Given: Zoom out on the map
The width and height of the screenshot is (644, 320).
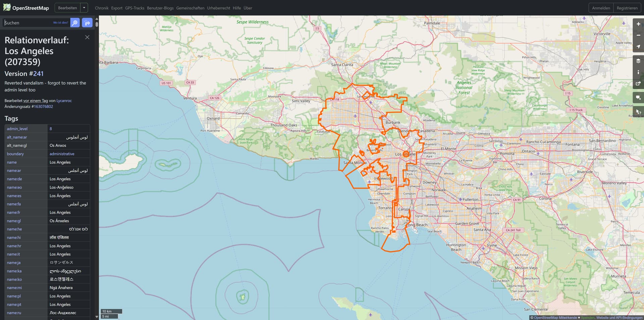Looking at the screenshot, I should coord(638,35).
